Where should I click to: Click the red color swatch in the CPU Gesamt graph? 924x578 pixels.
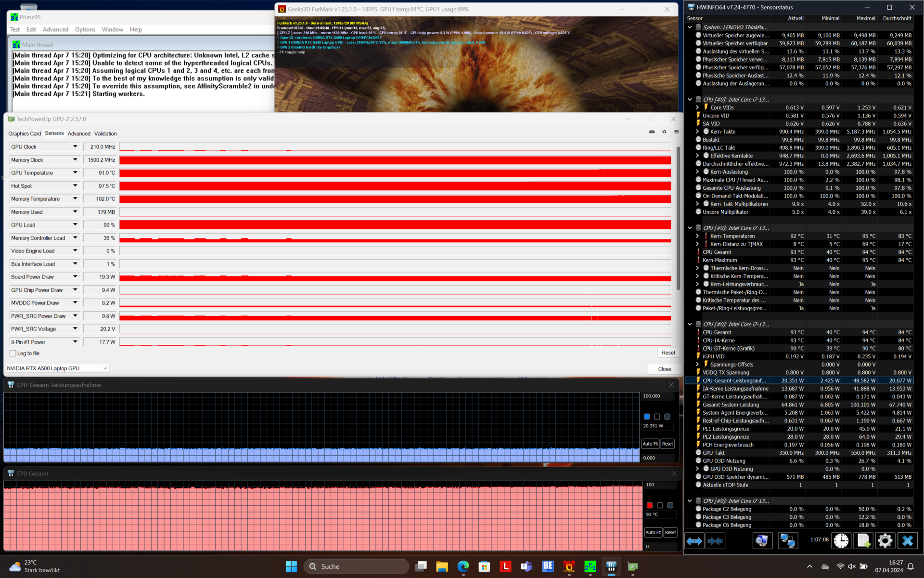point(650,505)
